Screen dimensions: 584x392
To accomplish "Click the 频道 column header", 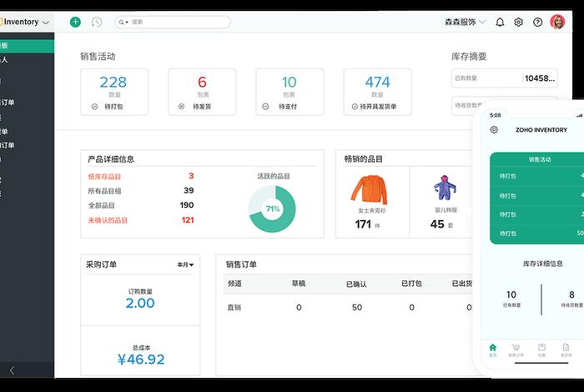I will click(x=234, y=284).
